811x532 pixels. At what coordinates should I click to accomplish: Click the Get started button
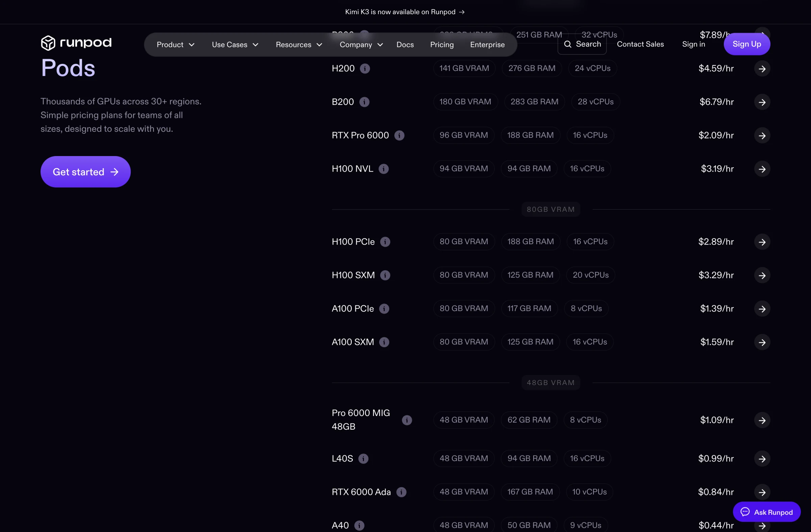85,172
